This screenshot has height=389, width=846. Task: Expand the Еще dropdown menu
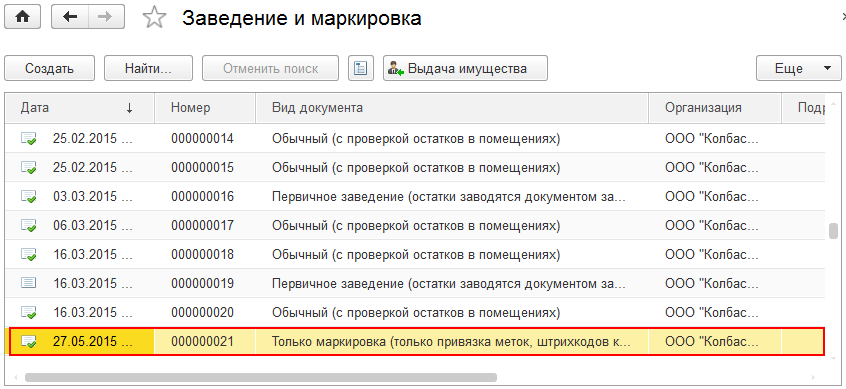[x=799, y=69]
